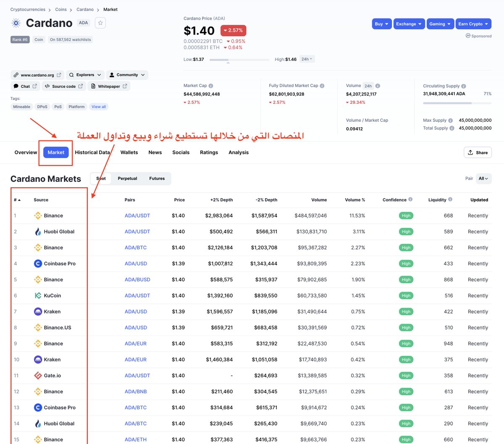504x444 pixels.
Task: Sort table by the # column
Action: click(17, 200)
